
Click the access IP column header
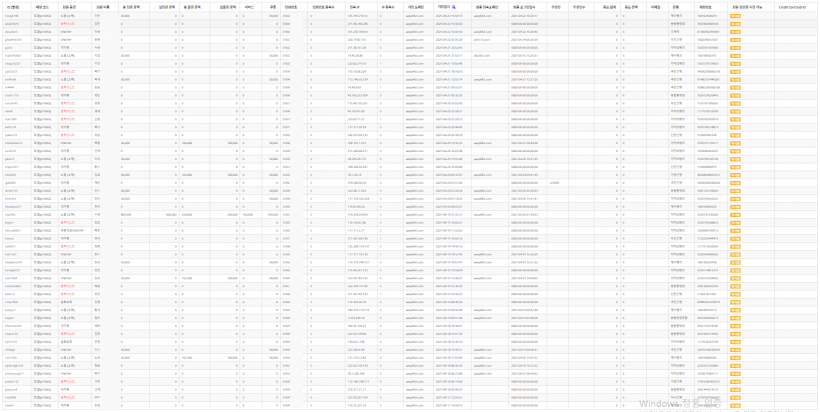tap(355, 8)
